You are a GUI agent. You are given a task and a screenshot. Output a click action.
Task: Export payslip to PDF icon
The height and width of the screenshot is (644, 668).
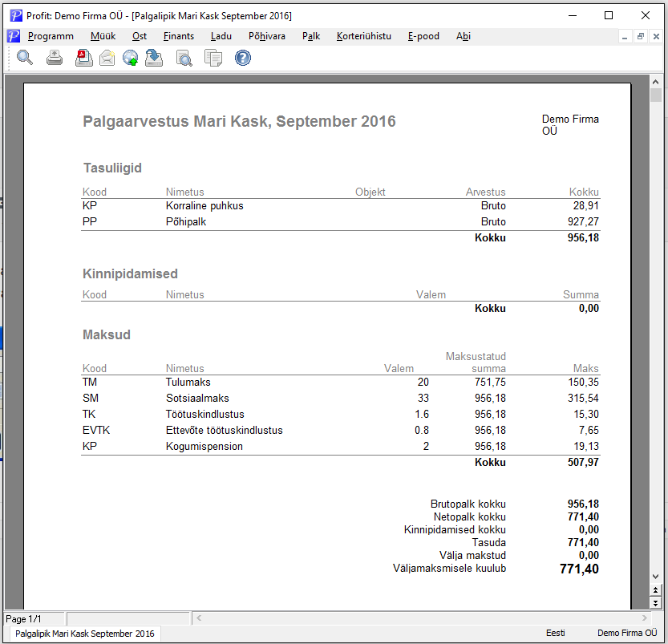point(84,58)
